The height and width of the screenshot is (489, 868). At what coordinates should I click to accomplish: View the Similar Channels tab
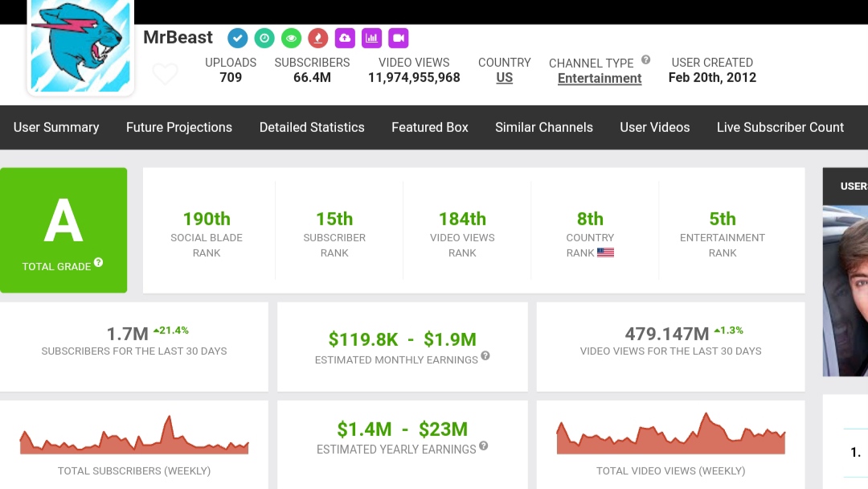click(x=544, y=127)
